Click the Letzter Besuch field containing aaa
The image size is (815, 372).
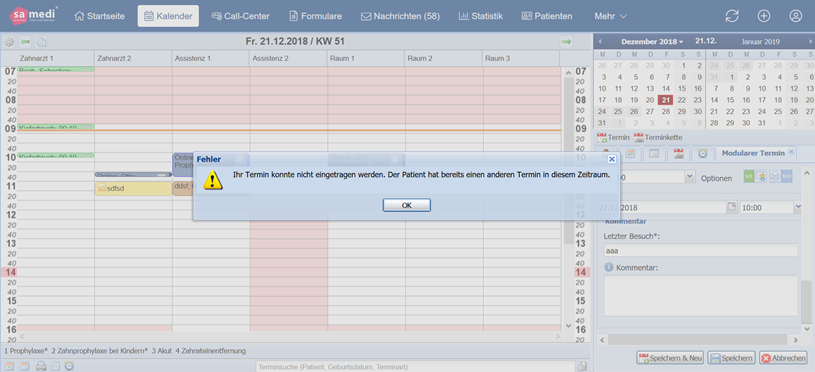tap(700, 250)
